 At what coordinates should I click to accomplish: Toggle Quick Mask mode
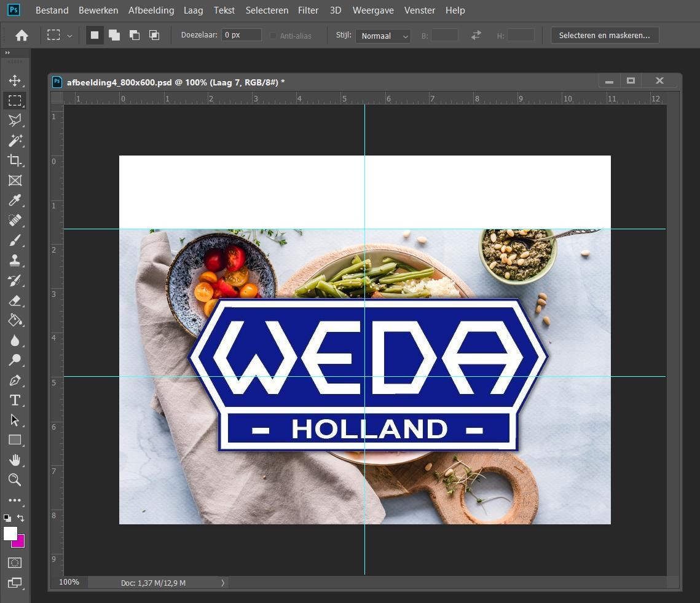15,563
